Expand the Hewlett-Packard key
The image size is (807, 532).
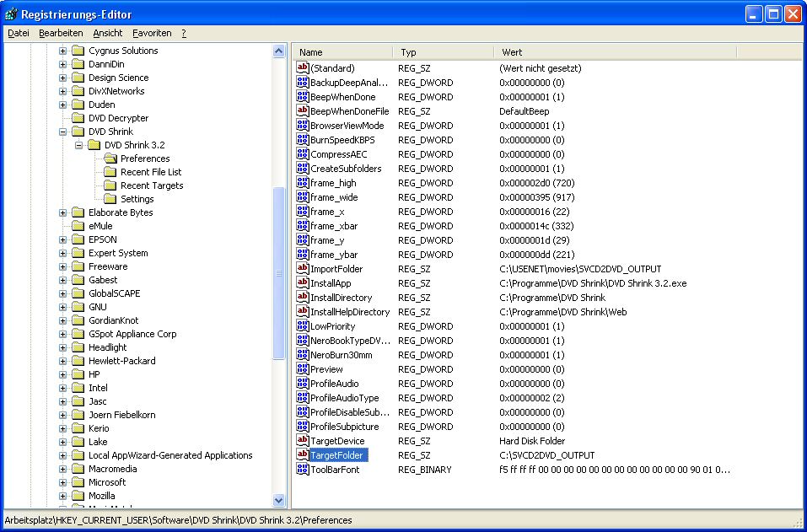click(x=62, y=361)
